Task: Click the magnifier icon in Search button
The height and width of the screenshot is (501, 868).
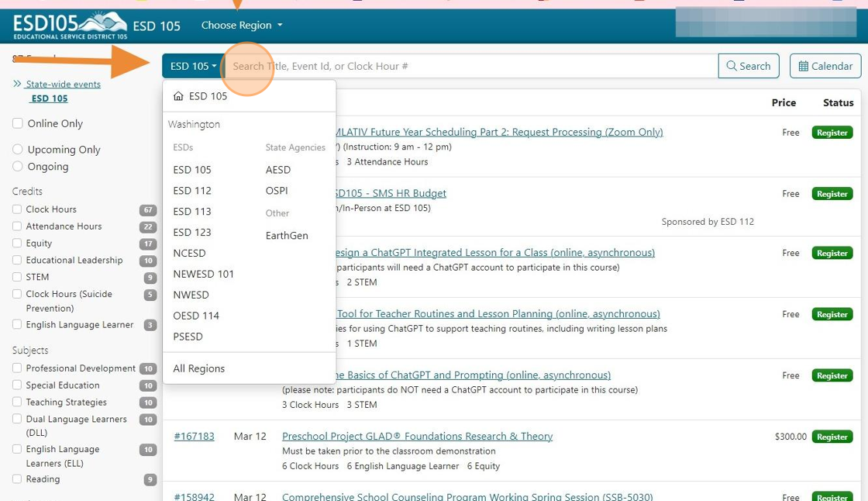Action: point(732,66)
